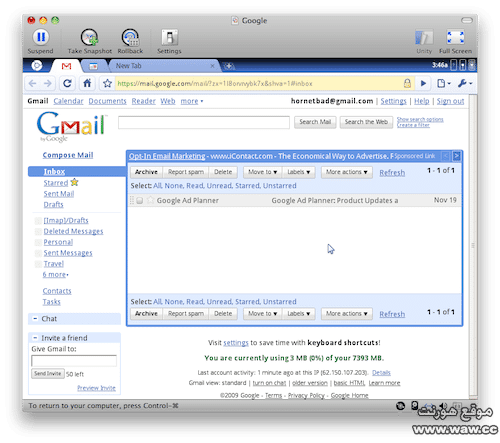500x443 pixels.
Task: Switch to the Gmail tab
Action: 66,66
